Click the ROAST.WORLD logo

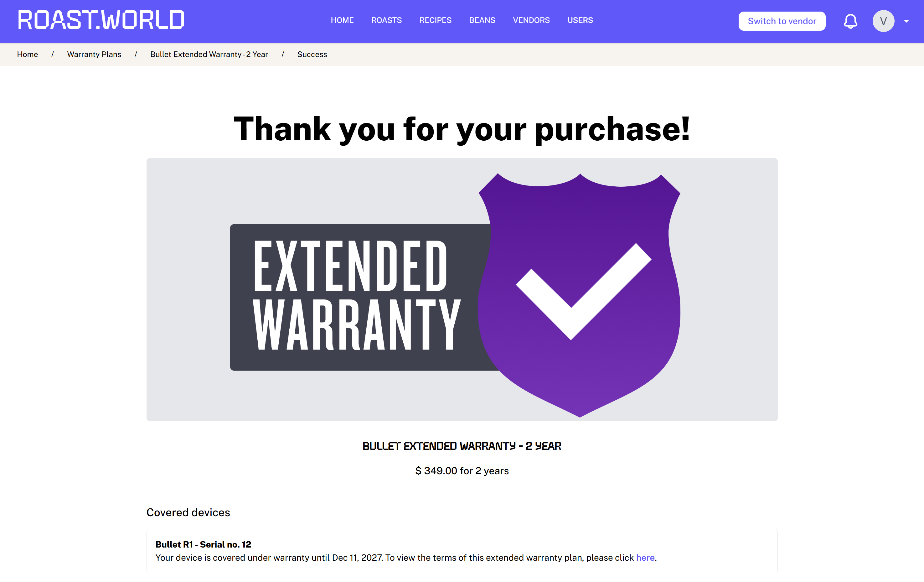tap(101, 20)
